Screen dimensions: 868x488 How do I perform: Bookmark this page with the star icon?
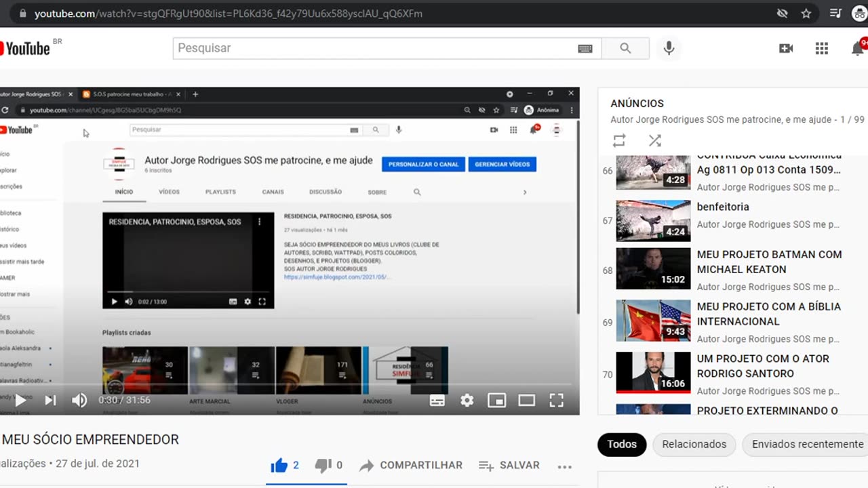(806, 14)
